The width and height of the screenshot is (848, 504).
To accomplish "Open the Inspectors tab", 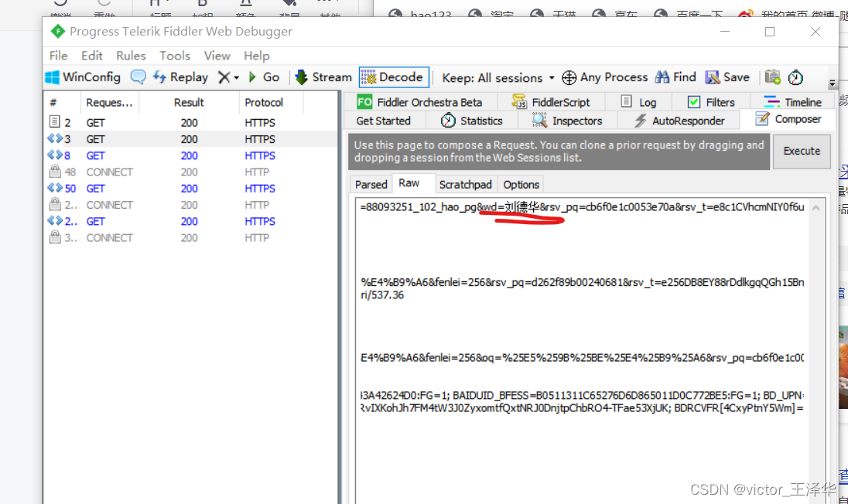I will point(567,121).
